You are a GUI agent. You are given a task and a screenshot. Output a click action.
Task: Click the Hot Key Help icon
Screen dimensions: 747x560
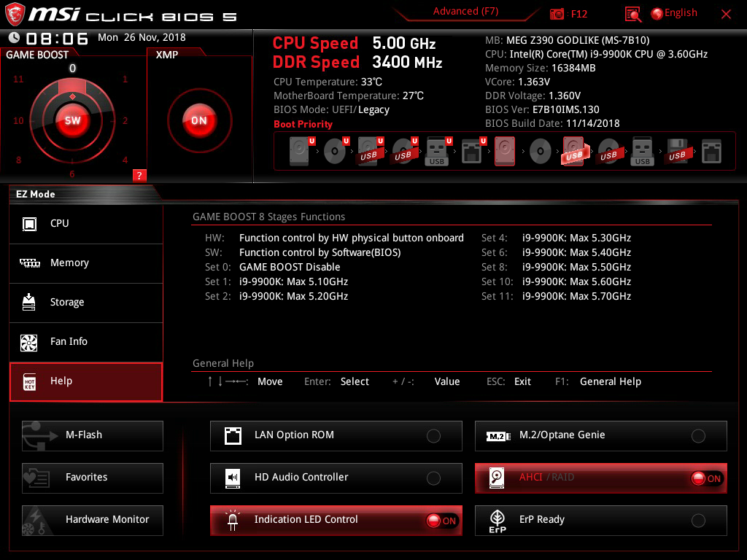(x=29, y=381)
